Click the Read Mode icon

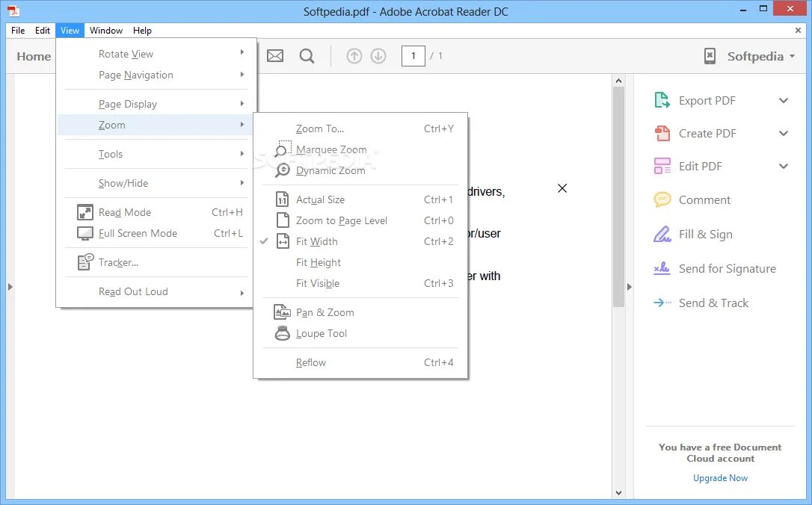[85, 212]
